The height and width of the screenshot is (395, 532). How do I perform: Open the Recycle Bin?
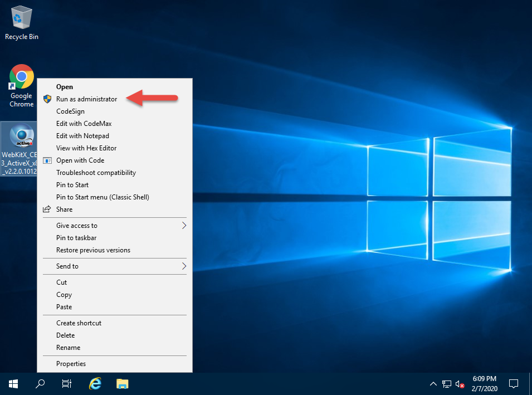[21, 19]
